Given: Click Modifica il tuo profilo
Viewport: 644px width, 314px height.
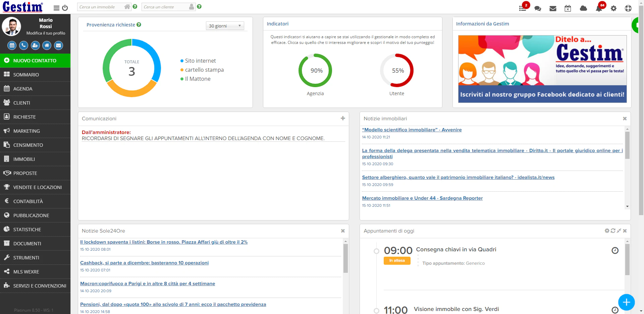Looking at the screenshot, I should click(x=46, y=33).
